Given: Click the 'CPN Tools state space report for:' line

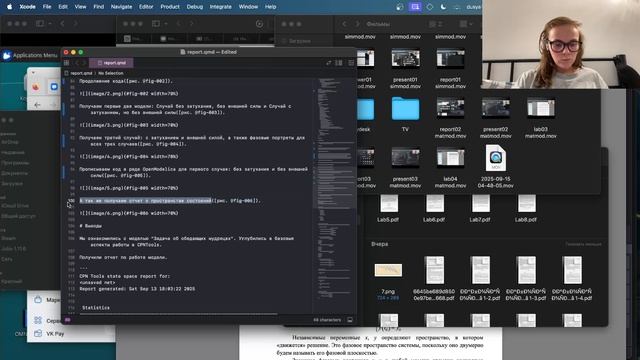Looking at the screenshot, I should pos(124,276).
